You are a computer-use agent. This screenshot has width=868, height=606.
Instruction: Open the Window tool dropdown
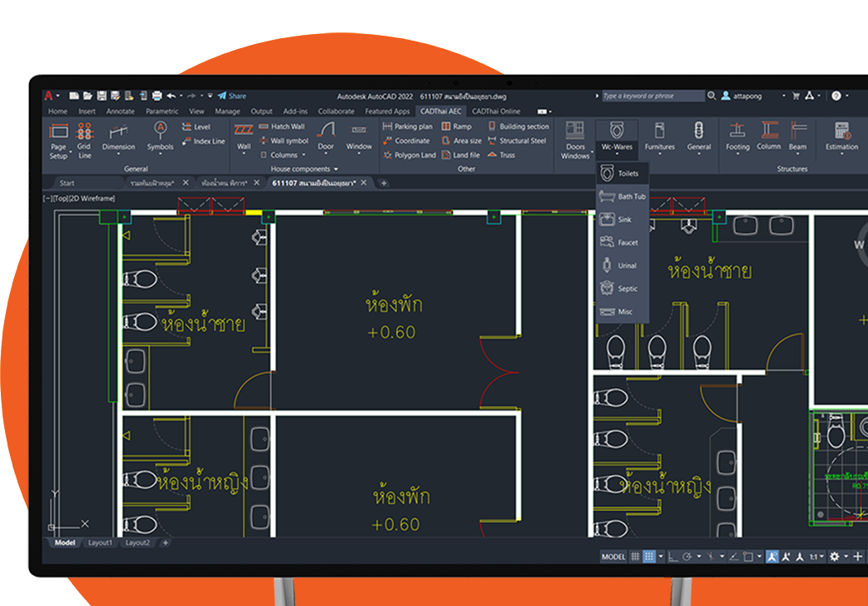click(359, 154)
